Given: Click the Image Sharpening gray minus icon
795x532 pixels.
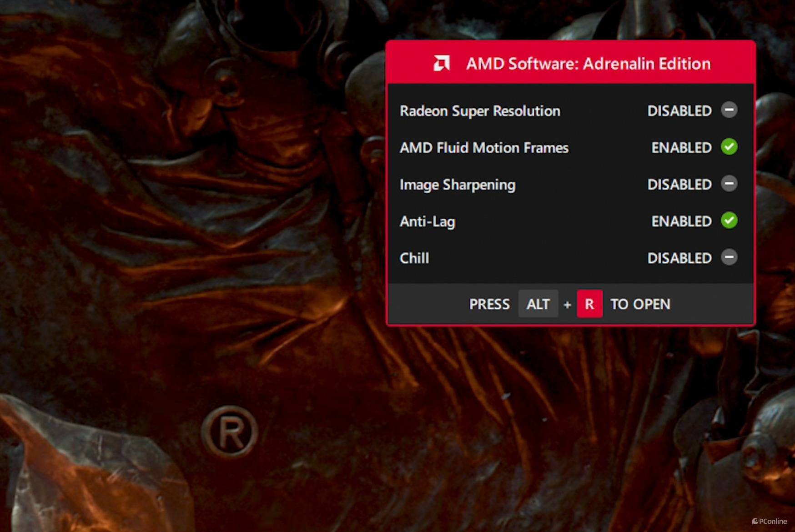Looking at the screenshot, I should (729, 184).
